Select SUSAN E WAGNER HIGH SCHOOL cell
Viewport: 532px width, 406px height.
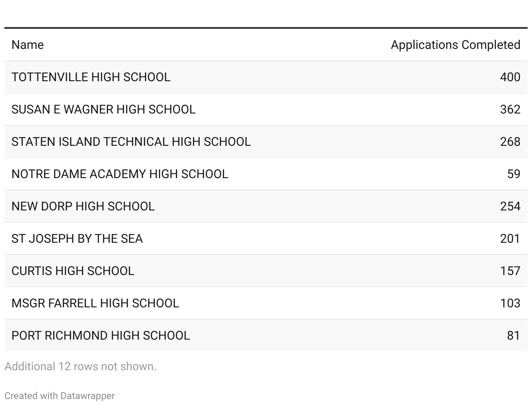103,110
